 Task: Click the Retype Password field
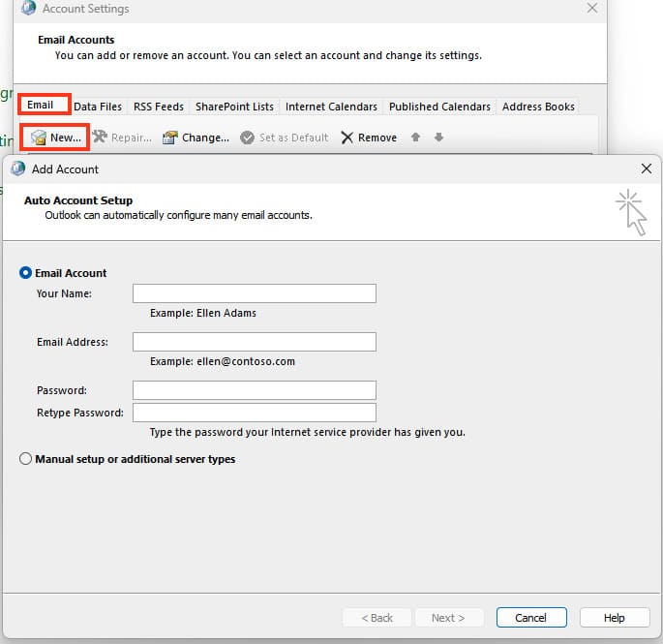pyautogui.click(x=254, y=413)
